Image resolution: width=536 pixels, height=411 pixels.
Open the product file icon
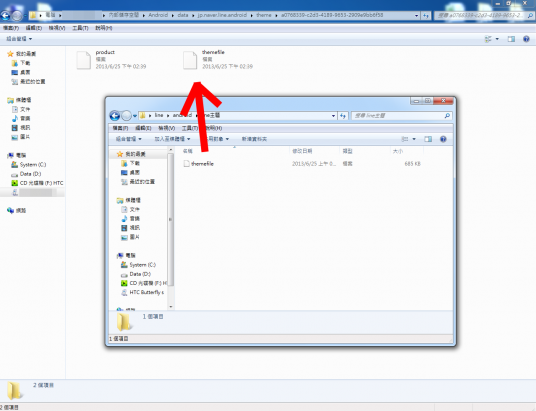click(x=83, y=60)
